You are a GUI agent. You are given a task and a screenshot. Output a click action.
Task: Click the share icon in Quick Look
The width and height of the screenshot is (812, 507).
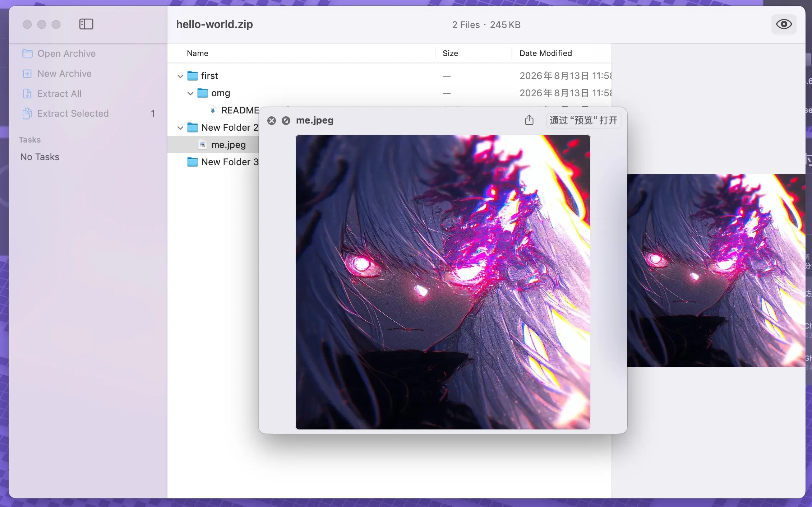[529, 120]
